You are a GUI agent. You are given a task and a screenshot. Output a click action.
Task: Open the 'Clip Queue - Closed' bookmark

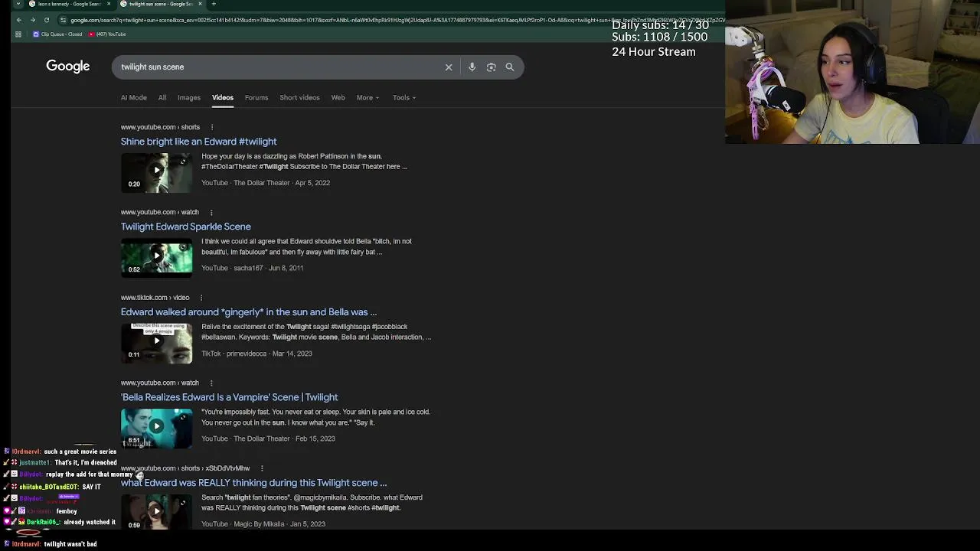[57, 34]
